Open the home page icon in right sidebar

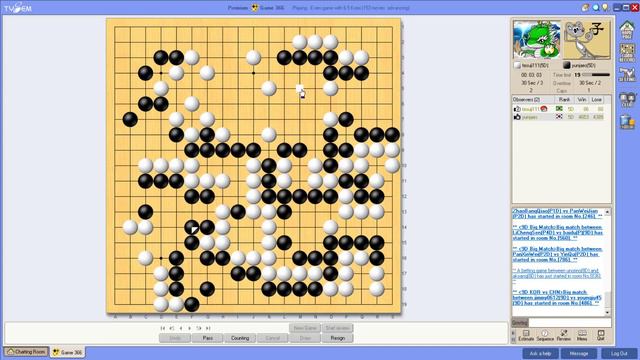tap(627, 31)
